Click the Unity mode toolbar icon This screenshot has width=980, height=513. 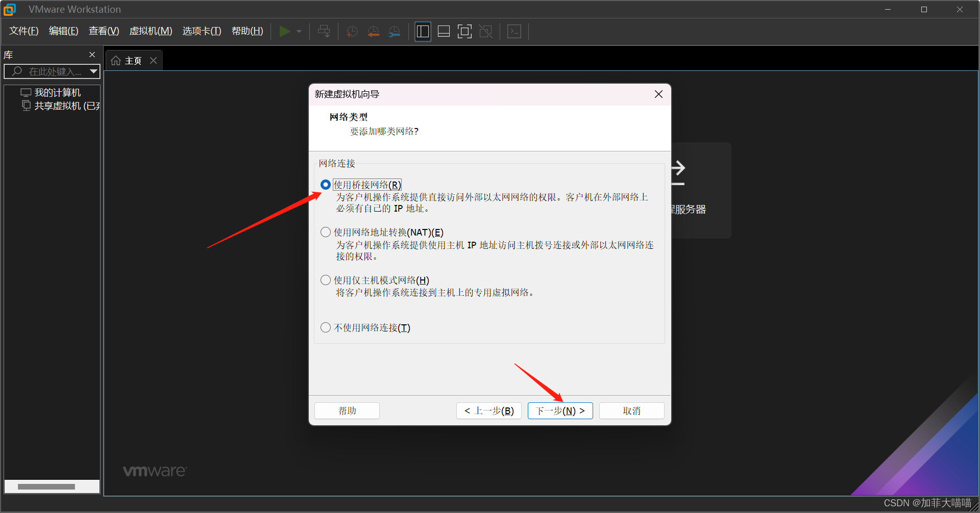(x=486, y=32)
